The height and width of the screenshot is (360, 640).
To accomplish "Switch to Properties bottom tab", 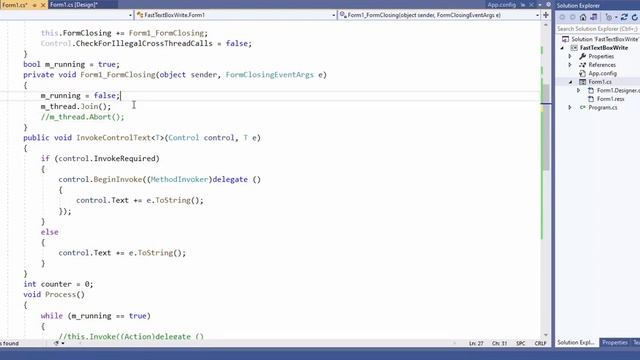I will 615,342.
